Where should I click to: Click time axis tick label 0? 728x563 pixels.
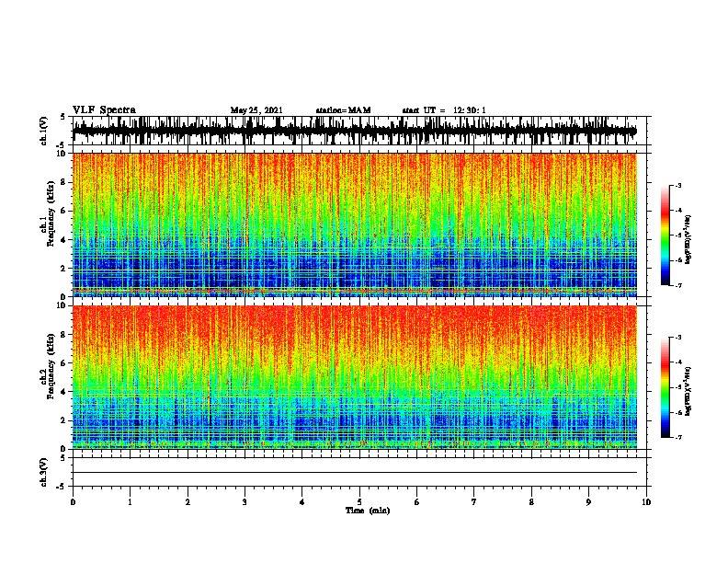[x=73, y=502]
